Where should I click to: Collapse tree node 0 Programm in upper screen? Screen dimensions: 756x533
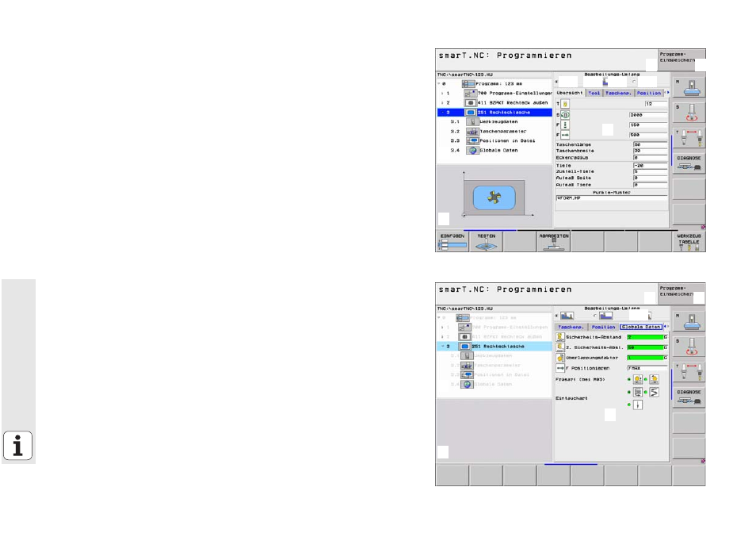(x=439, y=84)
